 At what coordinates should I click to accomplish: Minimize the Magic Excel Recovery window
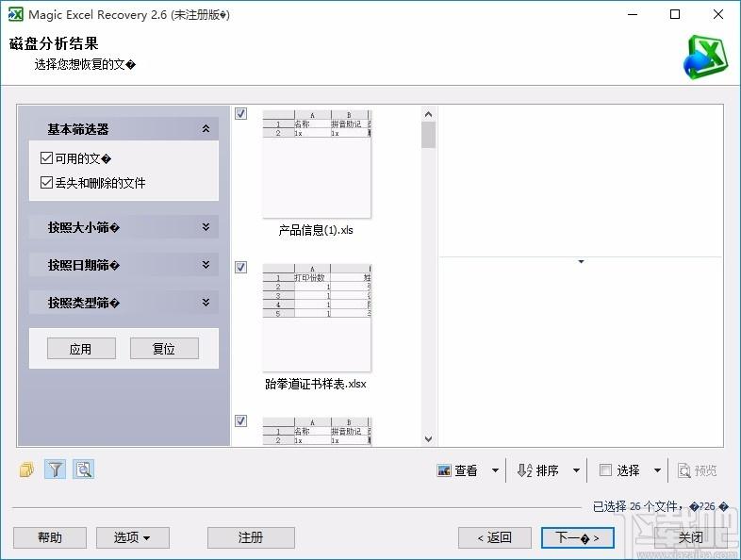tap(633, 15)
